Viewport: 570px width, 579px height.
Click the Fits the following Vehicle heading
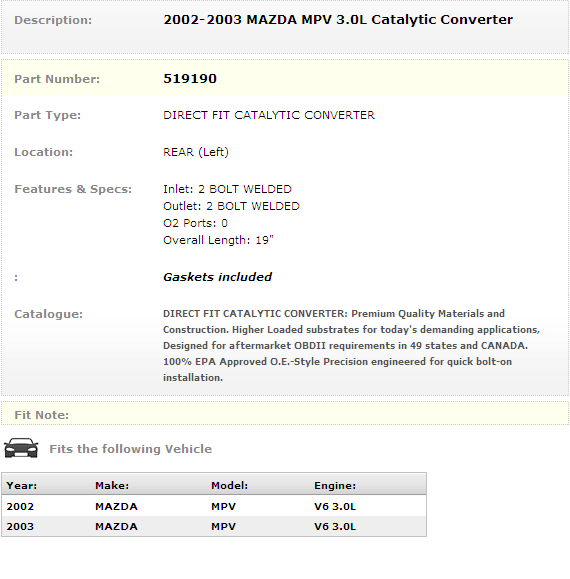[x=131, y=449]
